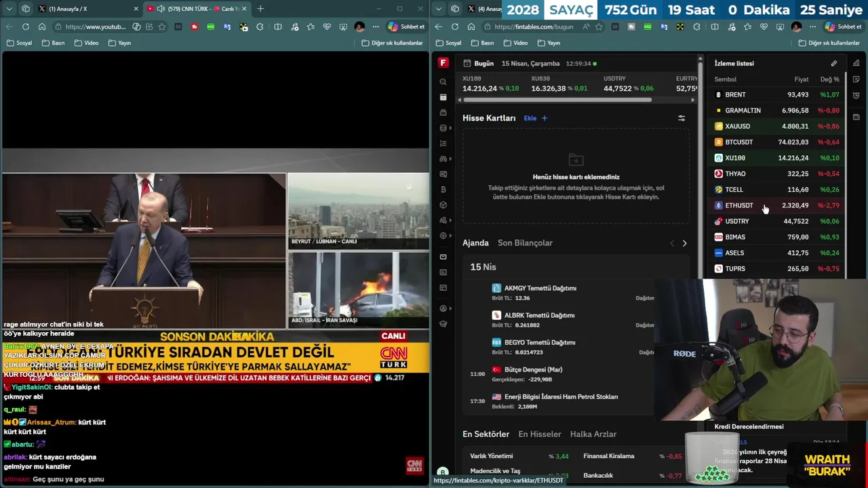Switch to Son Bilançolar tab
The width and height of the screenshot is (868, 488).
(x=525, y=243)
